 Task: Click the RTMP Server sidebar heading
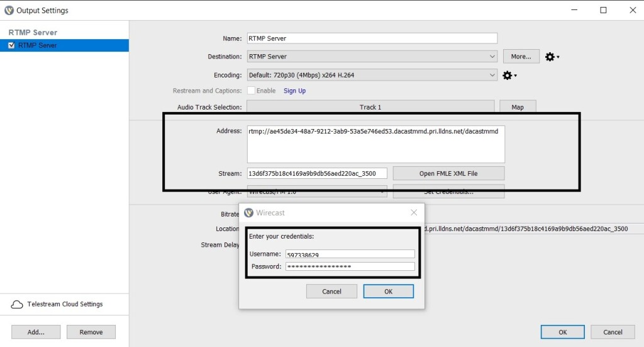(33, 33)
